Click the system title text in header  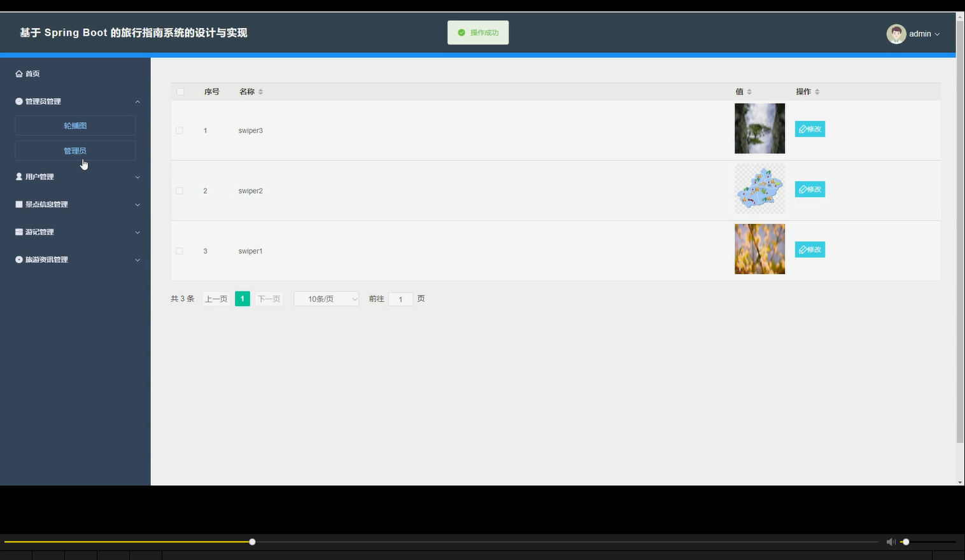point(134,32)
